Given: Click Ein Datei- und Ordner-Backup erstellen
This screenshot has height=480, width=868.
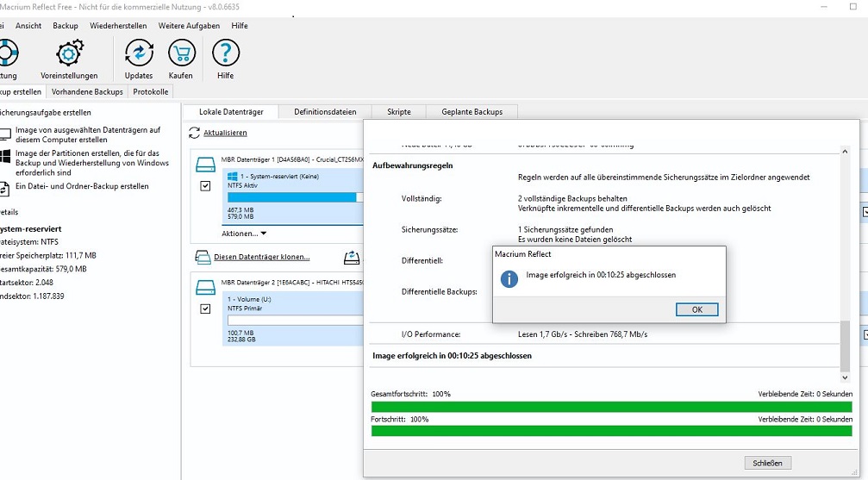Looking at the screenshot, I should click(x=82, y=186).
